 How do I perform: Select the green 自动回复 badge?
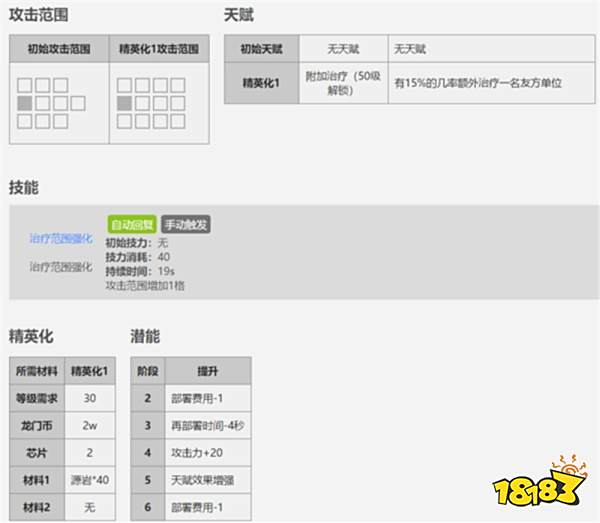point(131,225)
